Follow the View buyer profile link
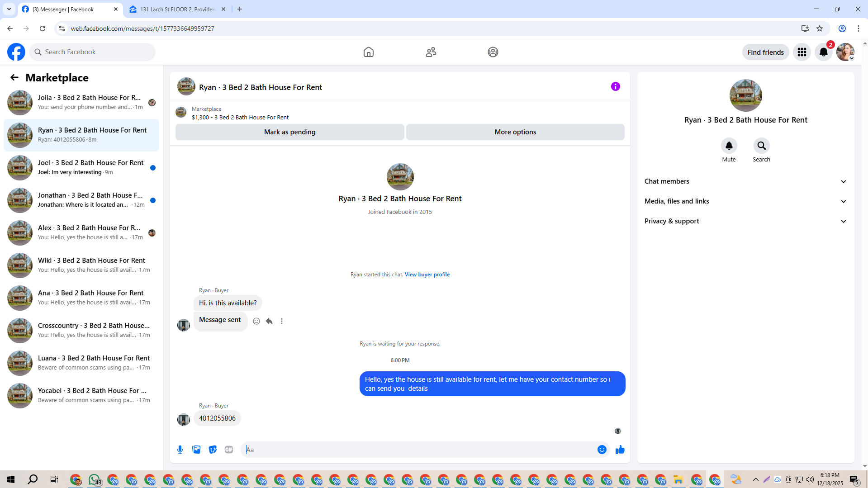This screenshot has height=488, width=868. (x=427, y=275)
